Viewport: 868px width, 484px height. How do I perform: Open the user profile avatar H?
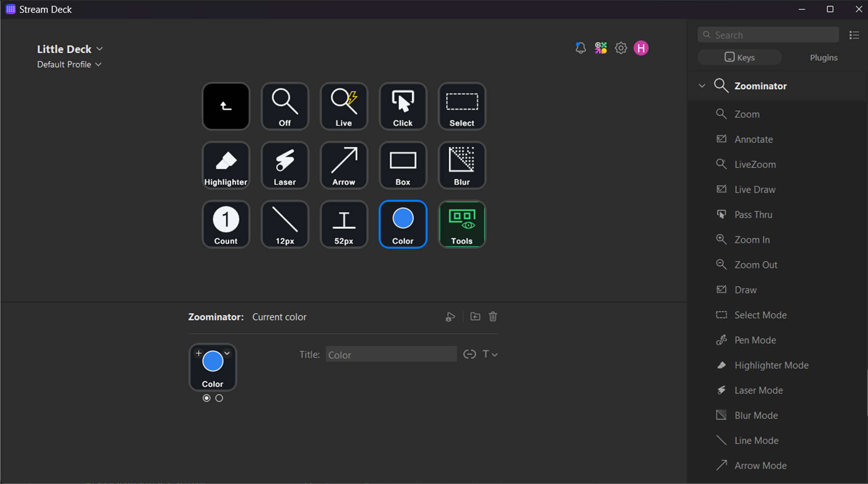pos(641,48)
